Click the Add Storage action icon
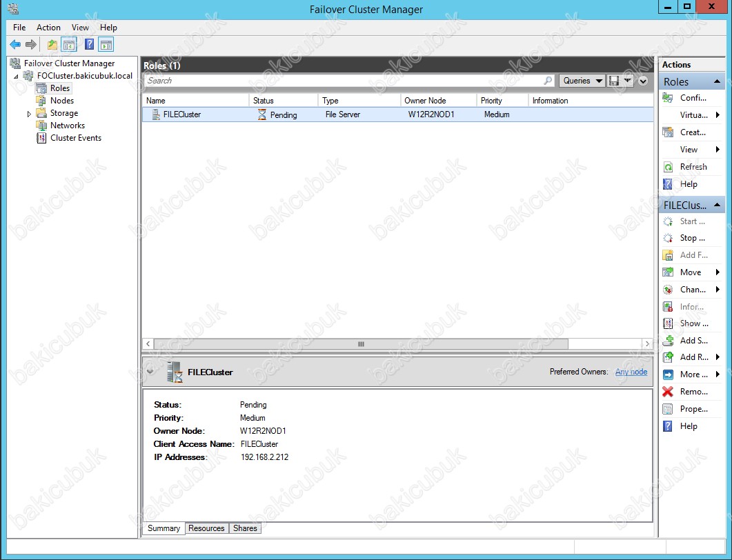 point(668,341)
